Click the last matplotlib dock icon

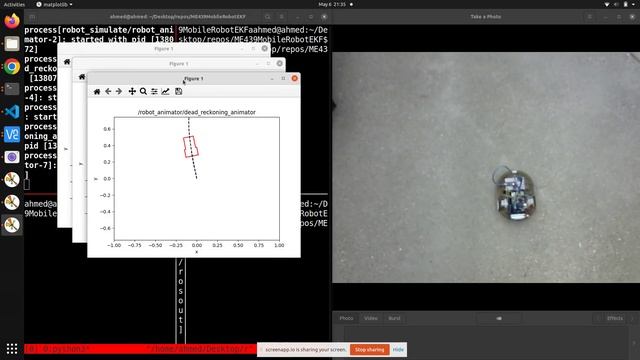click(12, 225)
